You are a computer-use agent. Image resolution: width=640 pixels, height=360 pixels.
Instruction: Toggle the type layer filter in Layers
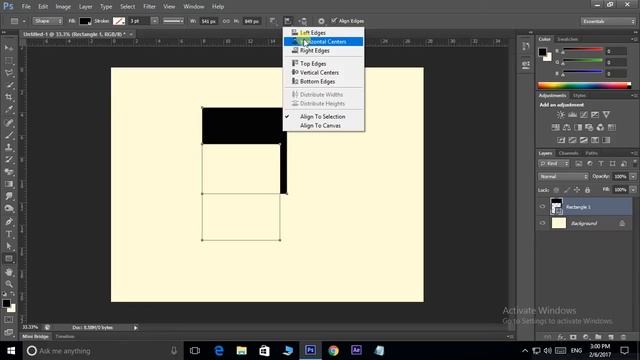pos(601,164)
